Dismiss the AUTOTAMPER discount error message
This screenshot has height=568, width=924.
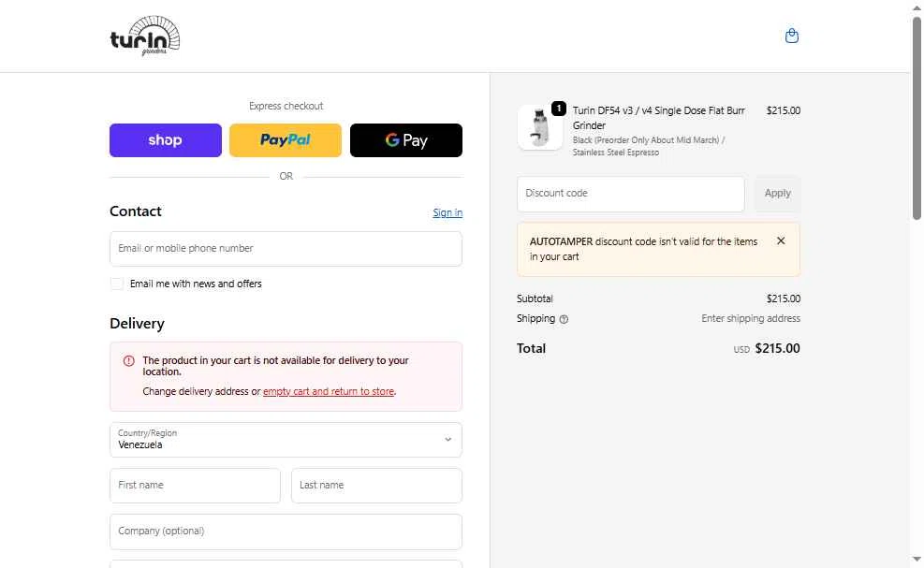point(781,240)
